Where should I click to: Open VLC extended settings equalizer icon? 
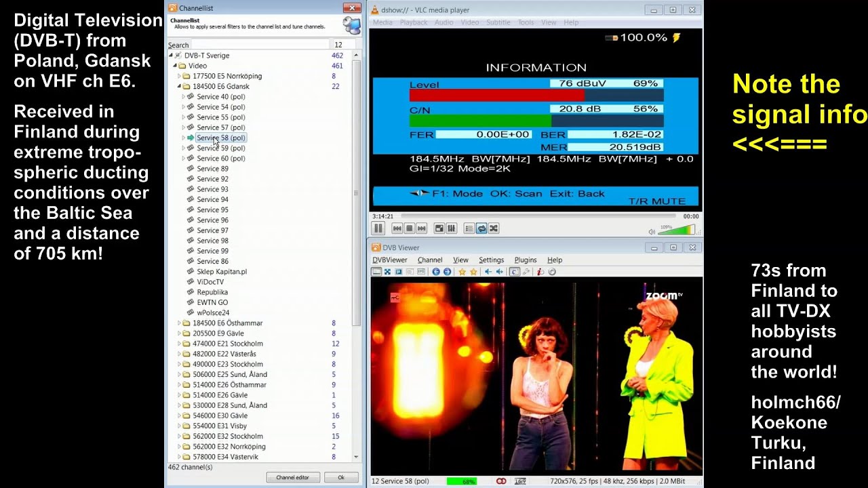coord(452,228)
